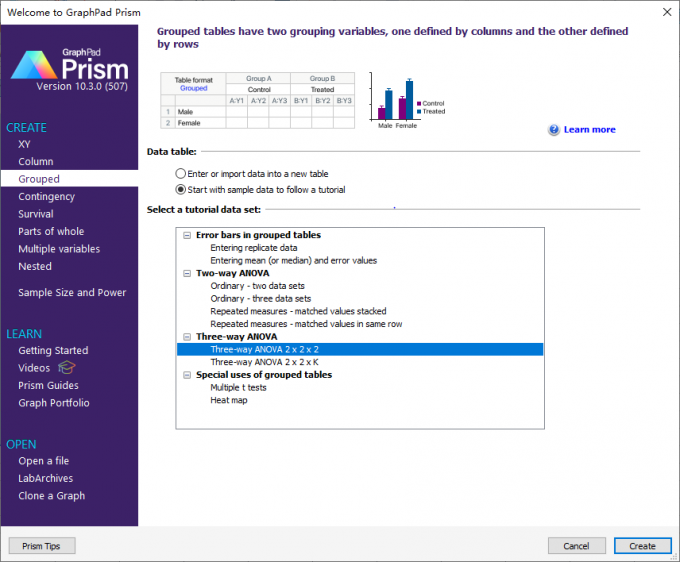Viewport: 680px width, 562px height.
Task: Click the Special uses of grouped tables heading
Action: [264, 375]
